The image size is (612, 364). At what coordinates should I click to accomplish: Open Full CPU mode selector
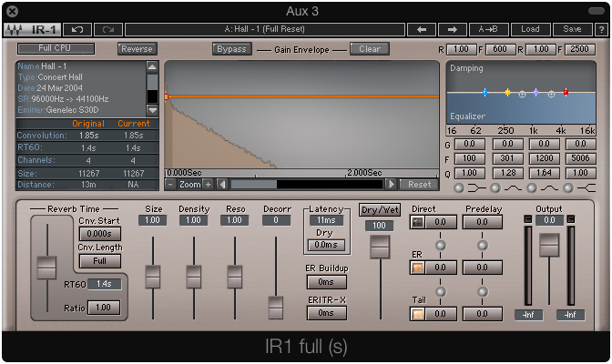click(x=56, y=48)
